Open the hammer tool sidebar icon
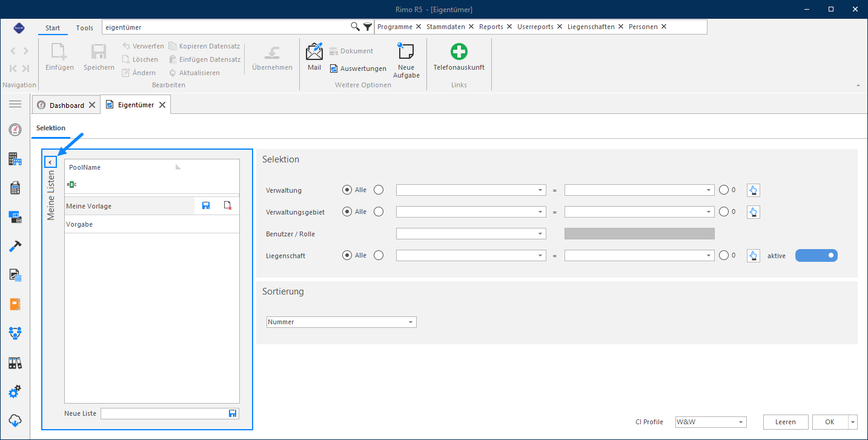Image resolution: width=868 pixels, height=440 pixels. pyautogui.click(x=15, y=246)
